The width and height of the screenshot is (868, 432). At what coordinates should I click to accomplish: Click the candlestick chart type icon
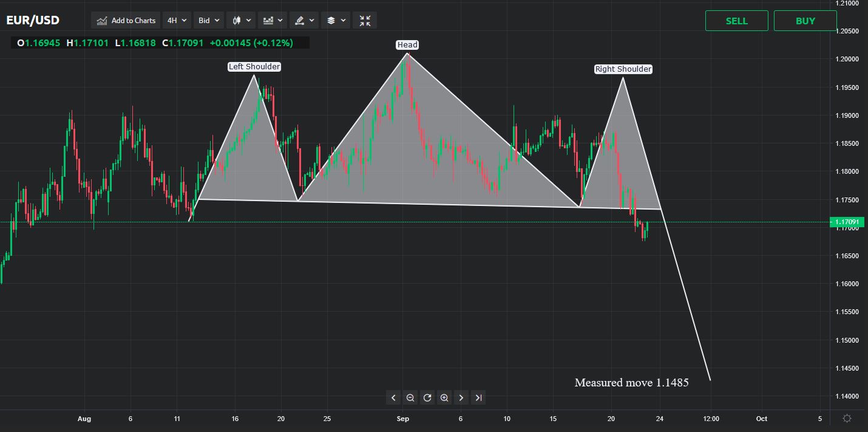(x=237, y=20)
